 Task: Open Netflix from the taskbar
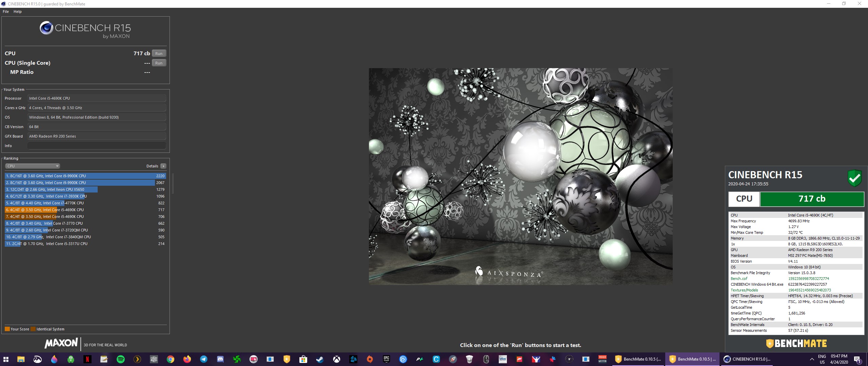(x=87, y=359)
